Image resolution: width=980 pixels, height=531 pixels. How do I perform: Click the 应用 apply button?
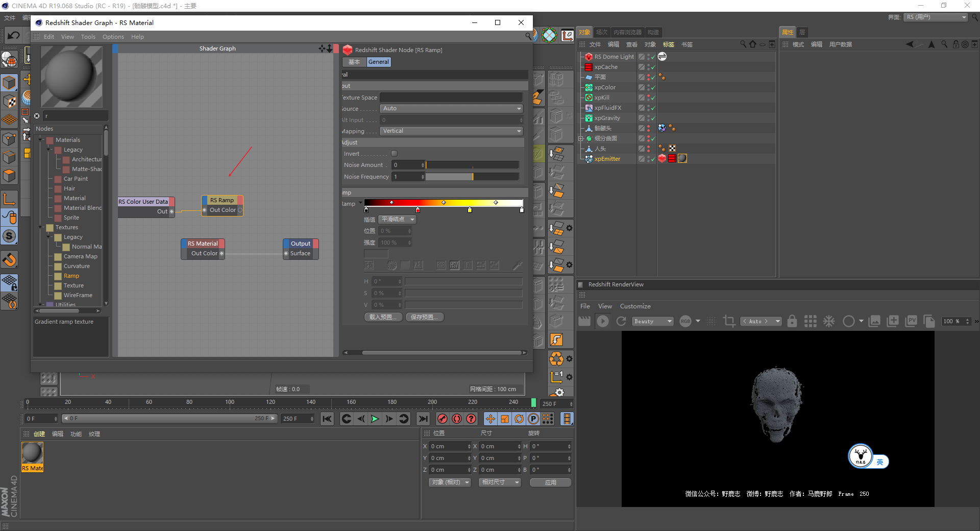click(x=550, y=482)
